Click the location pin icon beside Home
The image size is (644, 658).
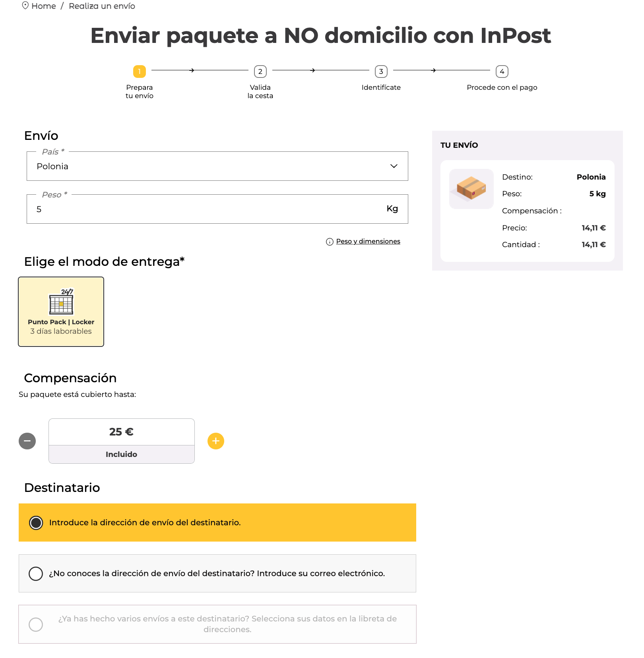[x=25, y=6]
